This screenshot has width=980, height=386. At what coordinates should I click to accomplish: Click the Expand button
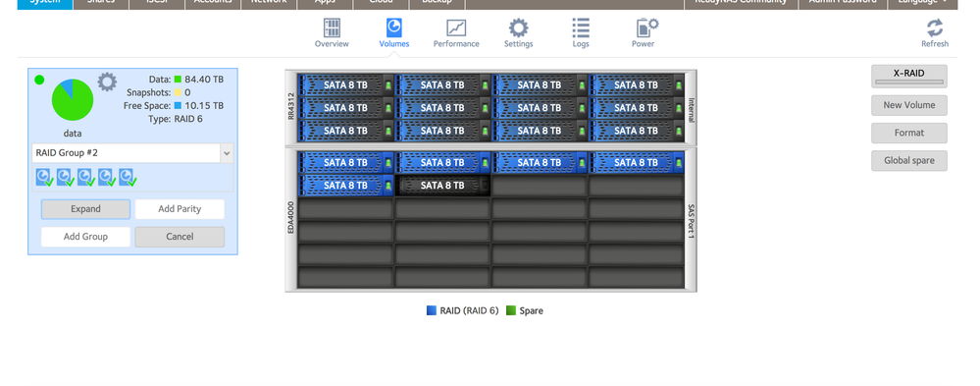[85, 209]
